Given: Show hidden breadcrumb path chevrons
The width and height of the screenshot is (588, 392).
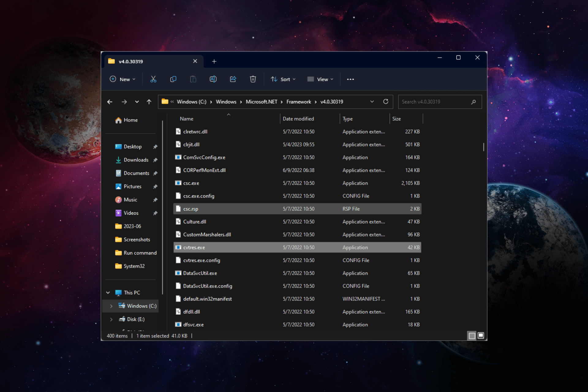Looking at the screenshot, I should coord(172,102).
